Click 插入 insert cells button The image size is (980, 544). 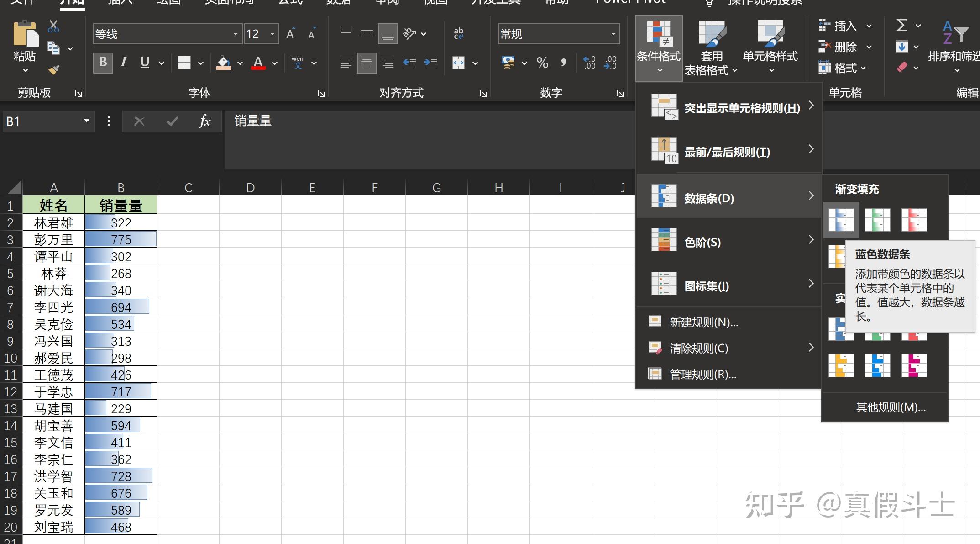tap(846, 26)
